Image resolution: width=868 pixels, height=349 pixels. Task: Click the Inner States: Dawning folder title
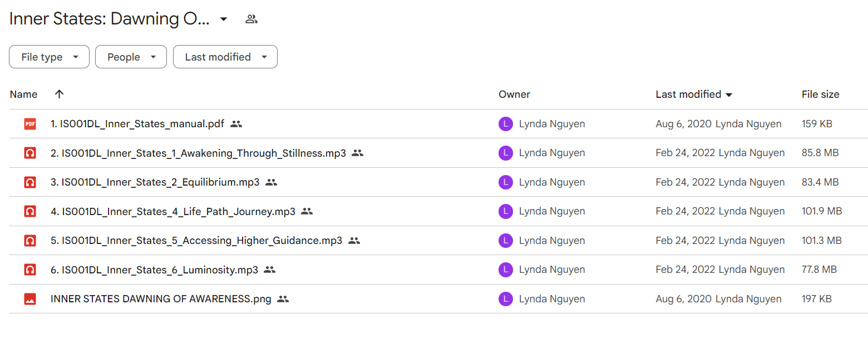click(x=110, y=19)
